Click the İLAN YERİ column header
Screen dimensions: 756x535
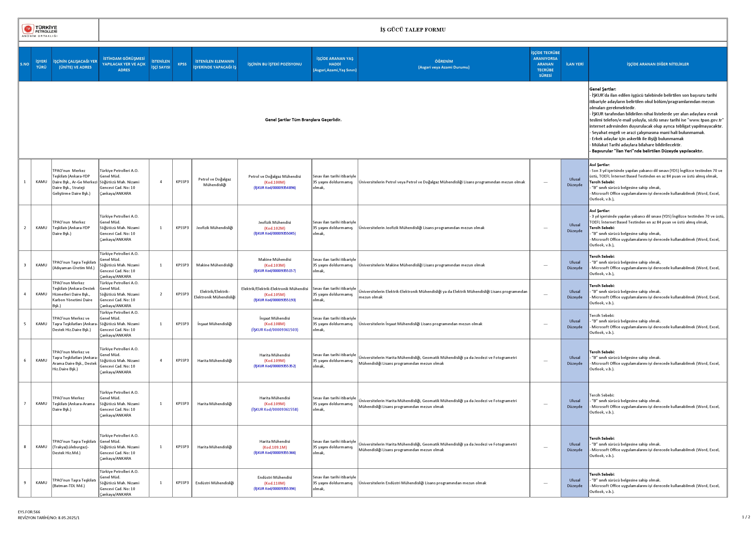[574, 64]
